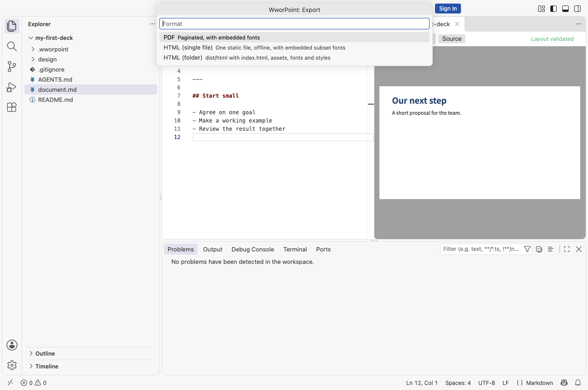Click the remote window status bar icon

10,383
